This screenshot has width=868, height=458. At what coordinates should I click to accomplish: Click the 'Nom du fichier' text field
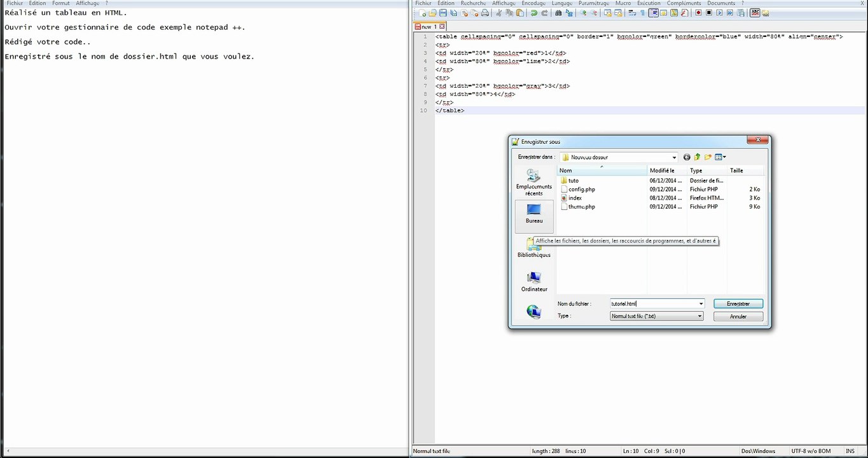653,304
